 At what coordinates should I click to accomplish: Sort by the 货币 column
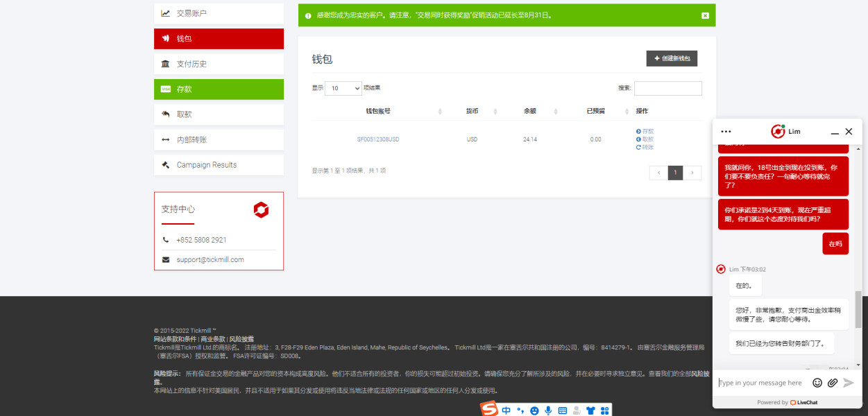pyautogui.click(x=472, y=111)
